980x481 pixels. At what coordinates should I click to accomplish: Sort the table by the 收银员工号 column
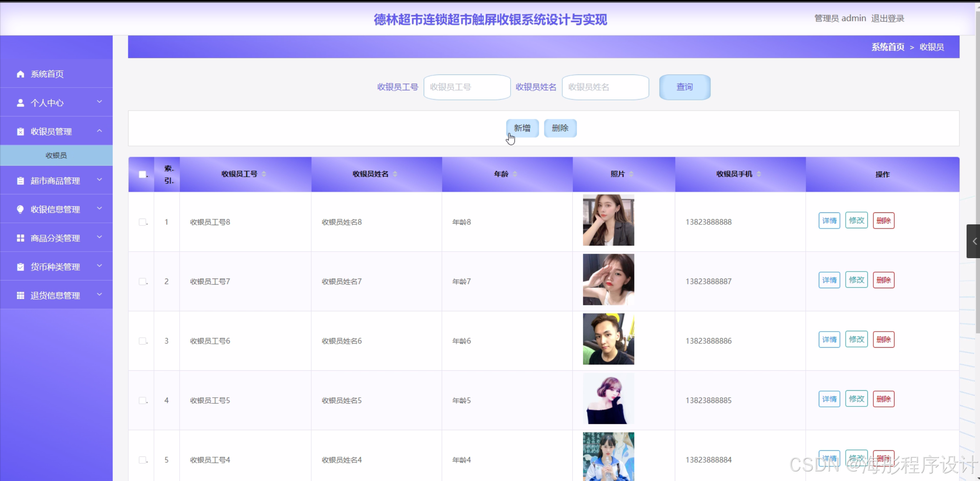[x=264, y=174]
